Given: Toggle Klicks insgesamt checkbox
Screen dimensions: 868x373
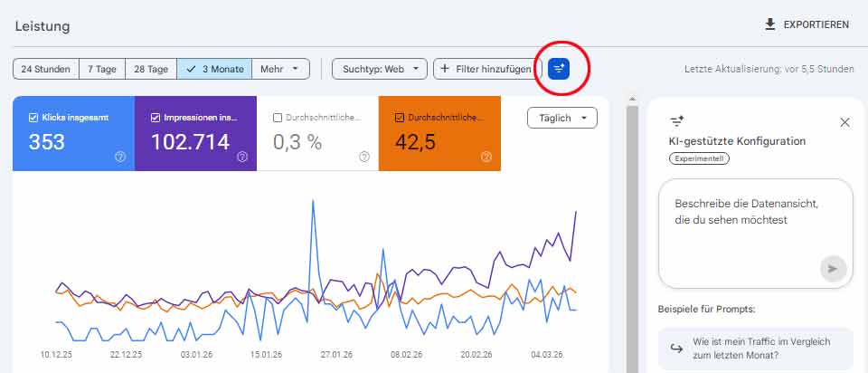Looking at the screenshot, I should (x=33, y=118).
